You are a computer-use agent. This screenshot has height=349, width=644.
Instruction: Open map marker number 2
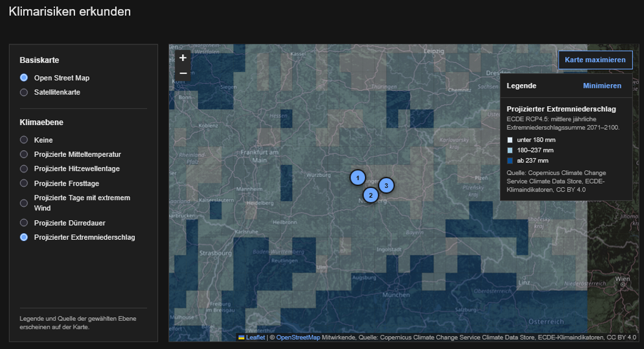tap(371, 195)
